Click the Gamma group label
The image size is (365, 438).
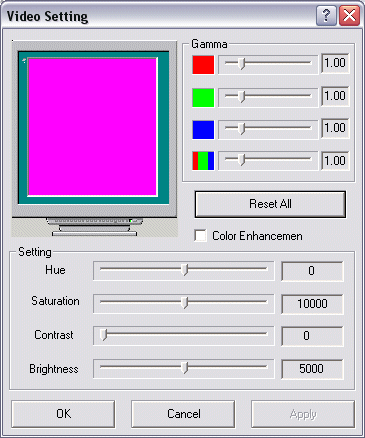(x=209, y=44)
